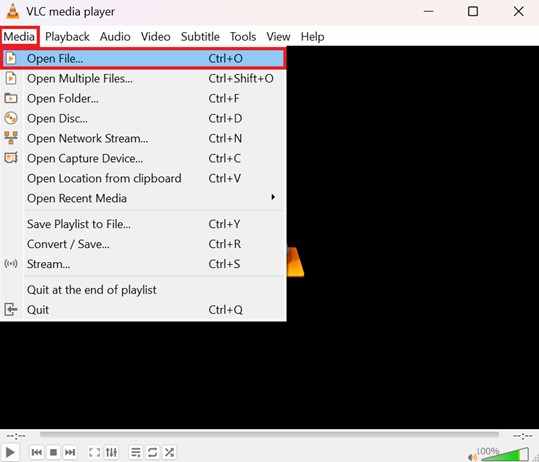Click the playback seek bar

[x=269, y=434]
